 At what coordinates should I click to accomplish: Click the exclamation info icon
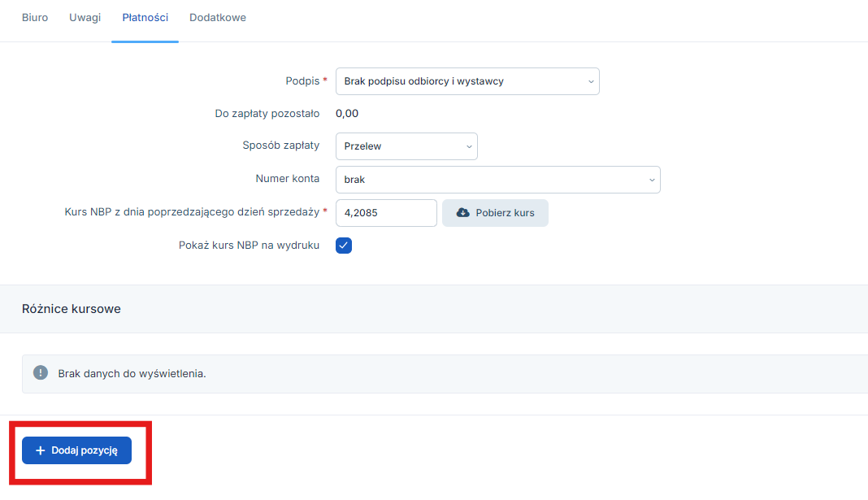pyautogui.click(x=41, y=372)
